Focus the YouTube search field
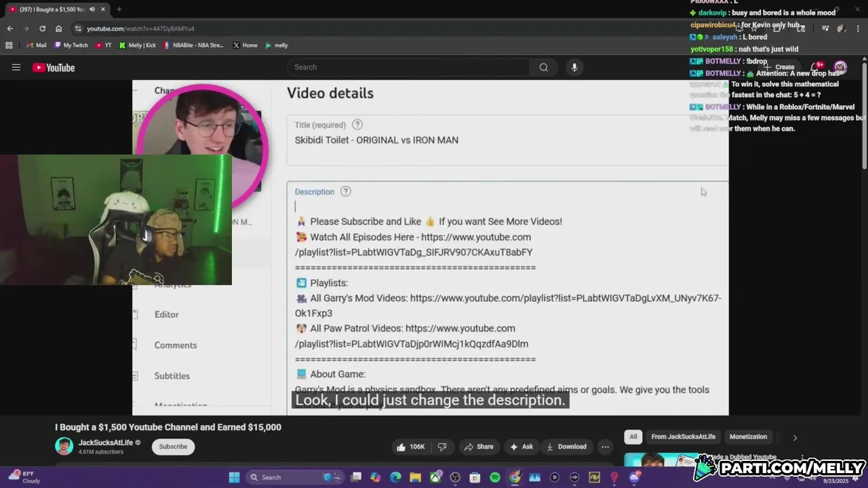This screenshot has width=868, height=488. pyautogui.click(x=408, y=67)
